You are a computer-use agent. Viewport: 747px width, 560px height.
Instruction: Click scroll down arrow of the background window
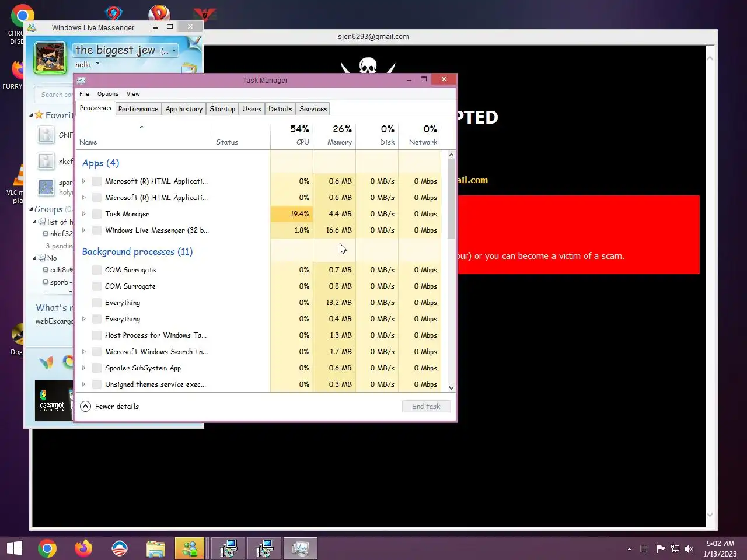[x=710, y=514]
